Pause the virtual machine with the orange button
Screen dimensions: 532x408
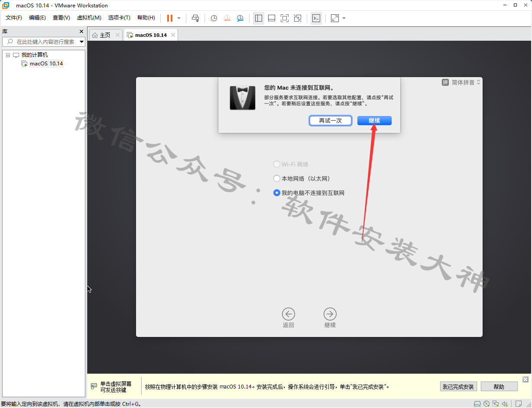tap(170, 18)
